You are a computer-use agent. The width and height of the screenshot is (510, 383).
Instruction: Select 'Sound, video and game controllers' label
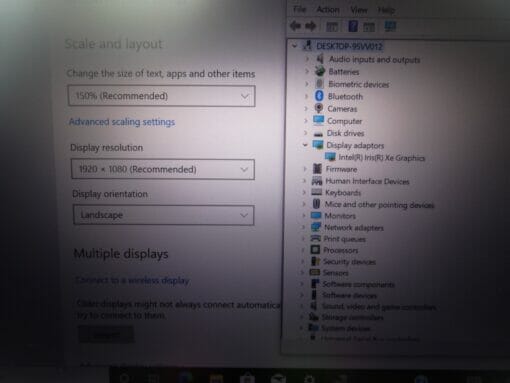(379, 307)
